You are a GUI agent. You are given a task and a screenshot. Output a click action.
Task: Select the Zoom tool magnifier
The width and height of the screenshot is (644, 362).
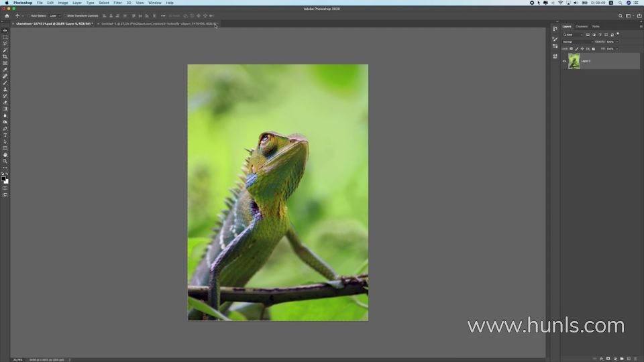[x=5, y=161]
